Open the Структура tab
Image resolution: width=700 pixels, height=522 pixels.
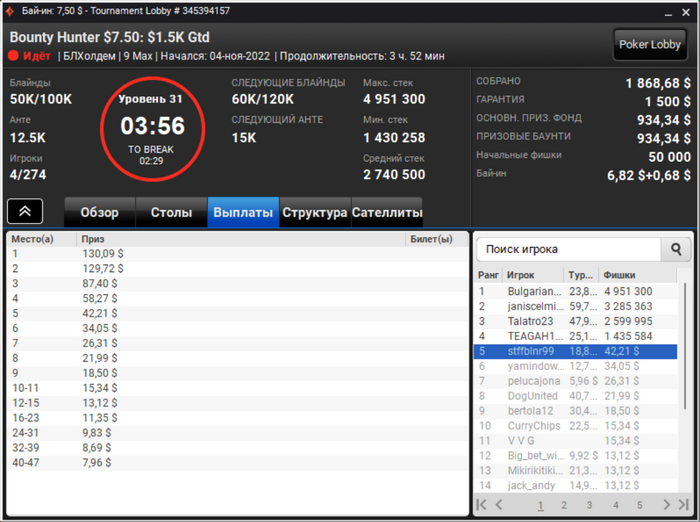315,212
